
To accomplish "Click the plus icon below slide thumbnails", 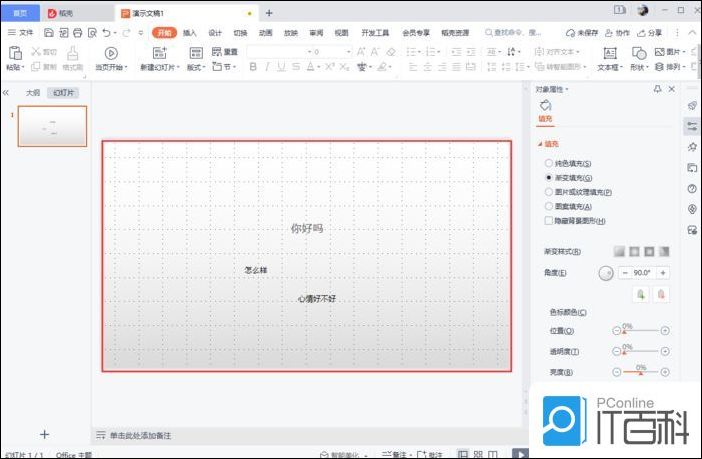I will 44,434.
